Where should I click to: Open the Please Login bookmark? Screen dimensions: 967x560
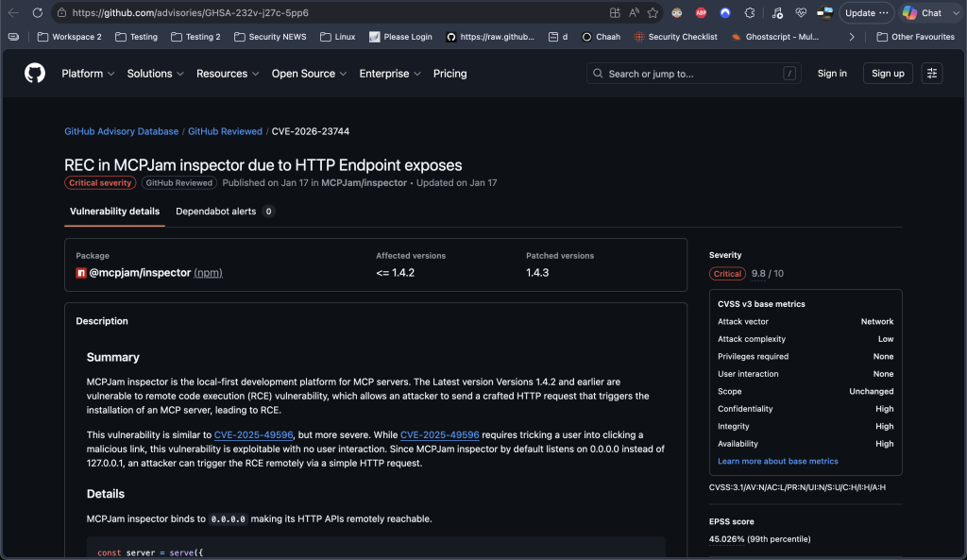(400, 37)
